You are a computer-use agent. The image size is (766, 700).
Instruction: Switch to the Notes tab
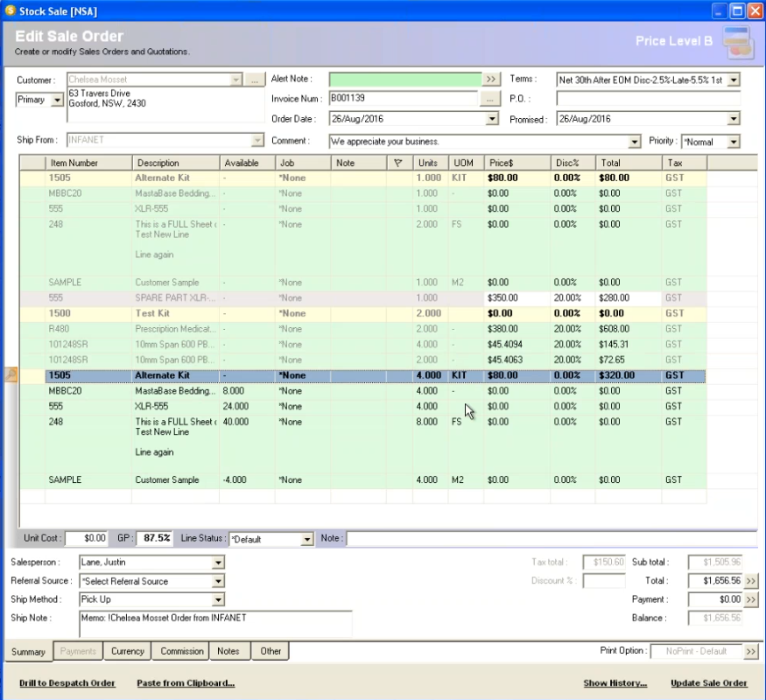(228, 651)
